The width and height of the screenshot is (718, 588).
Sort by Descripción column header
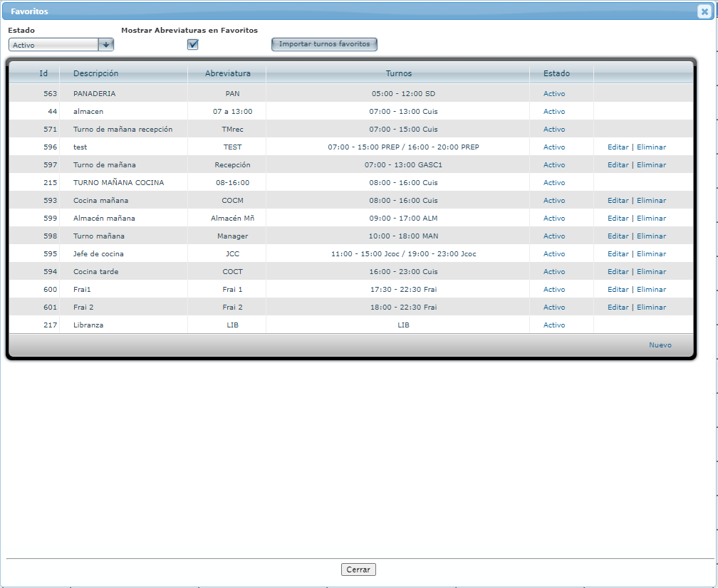pos(95,73)
